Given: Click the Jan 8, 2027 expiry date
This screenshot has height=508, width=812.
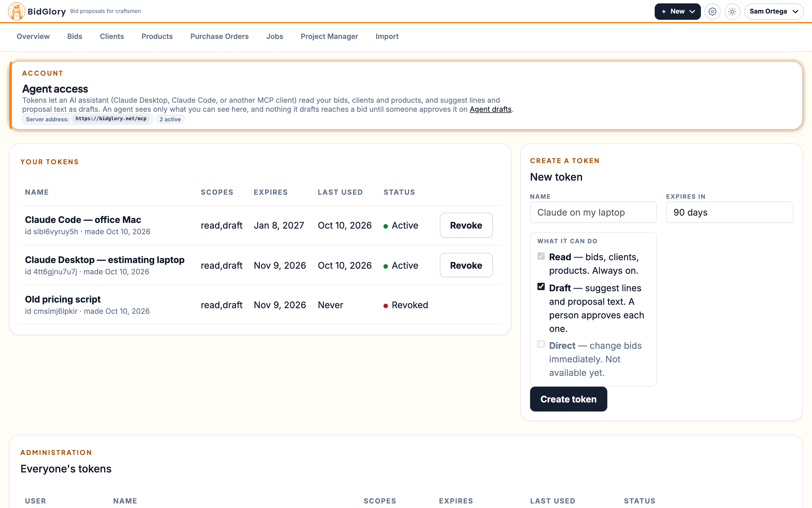Looking at the screenshot, I should point(279,225).
